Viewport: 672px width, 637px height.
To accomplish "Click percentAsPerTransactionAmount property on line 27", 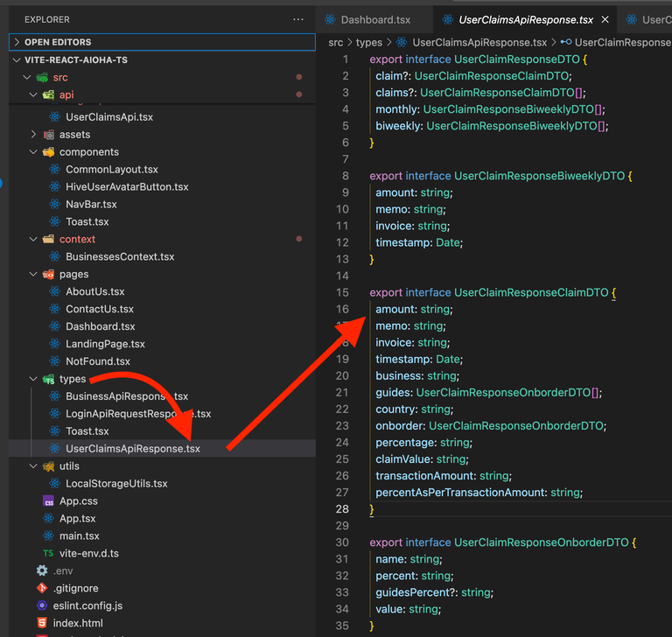I will (460, 492).
